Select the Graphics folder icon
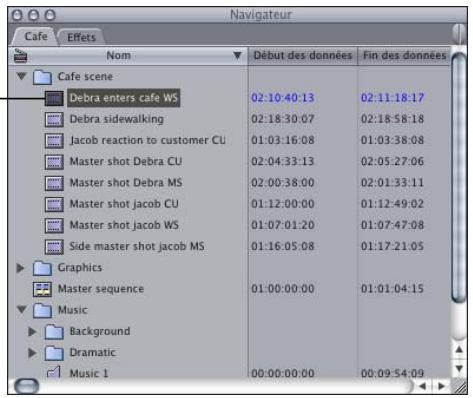The width and height of the screenshot is (473, 398). [42, 268]
